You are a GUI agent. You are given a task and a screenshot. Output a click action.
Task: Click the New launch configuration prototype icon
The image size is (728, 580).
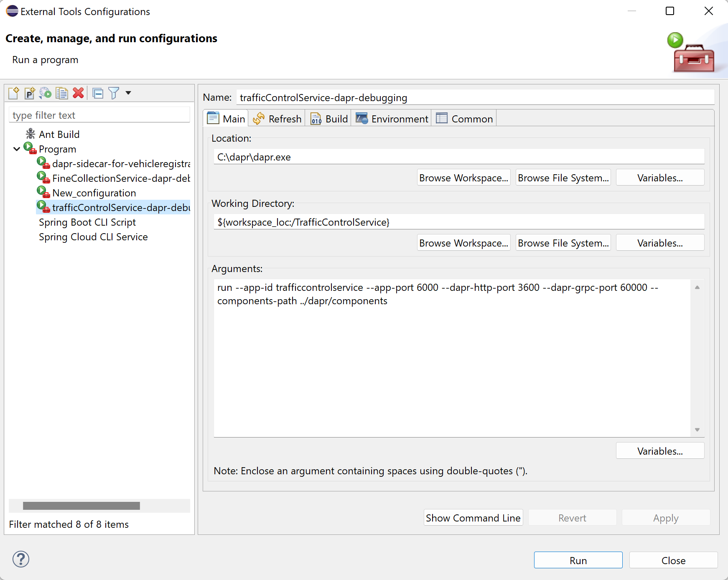pyautogui.click(x=29, y=93)
